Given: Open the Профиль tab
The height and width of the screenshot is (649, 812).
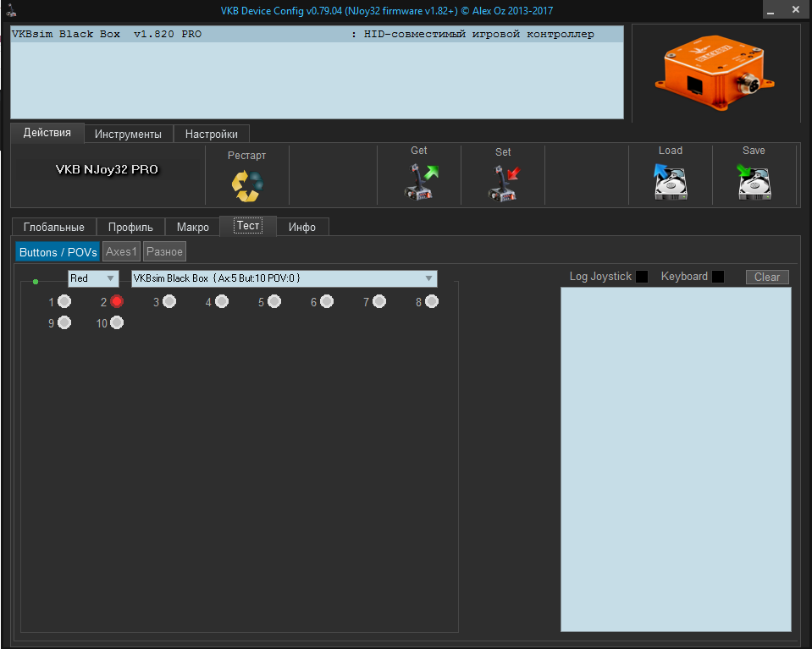Looking at the screenshot, I should point(130,228).
